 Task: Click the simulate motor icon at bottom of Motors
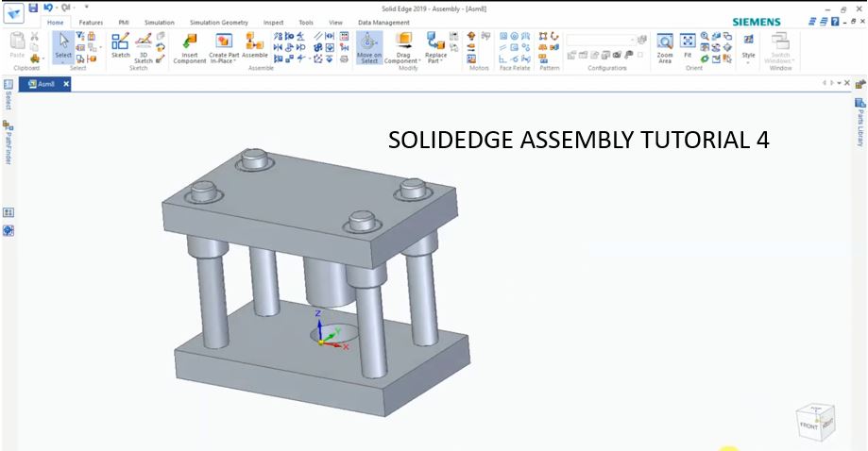point(471,58)
